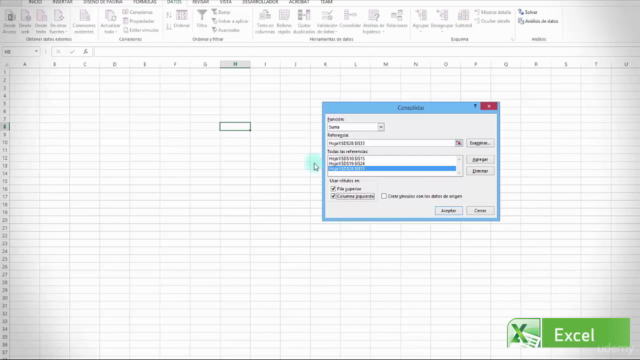Open Conexiones existentes
This screenshot has height=360, width=640.
click(x=84, y=21)
